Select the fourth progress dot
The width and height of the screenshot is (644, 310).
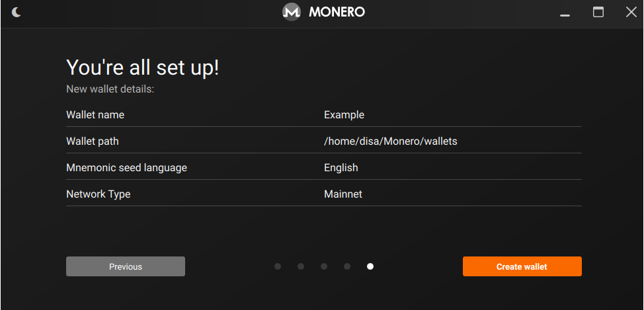pyautogui.click(x=347, y=266)
